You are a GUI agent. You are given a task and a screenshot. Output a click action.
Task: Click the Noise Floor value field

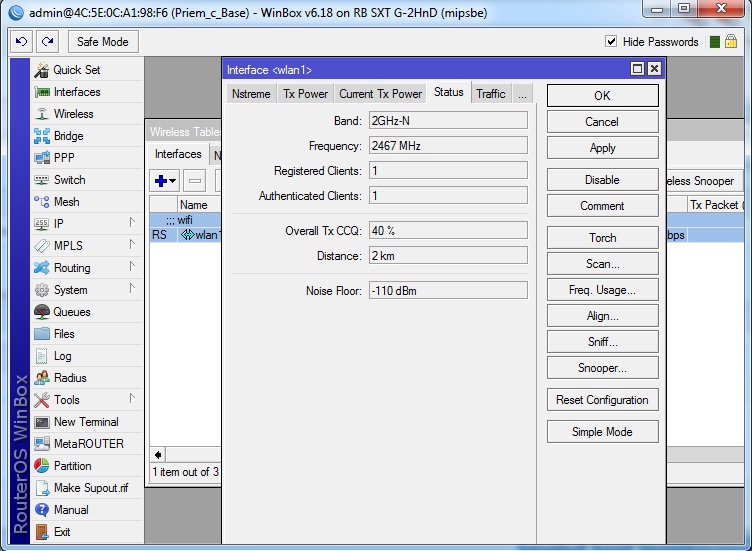[x=448, y=291]
